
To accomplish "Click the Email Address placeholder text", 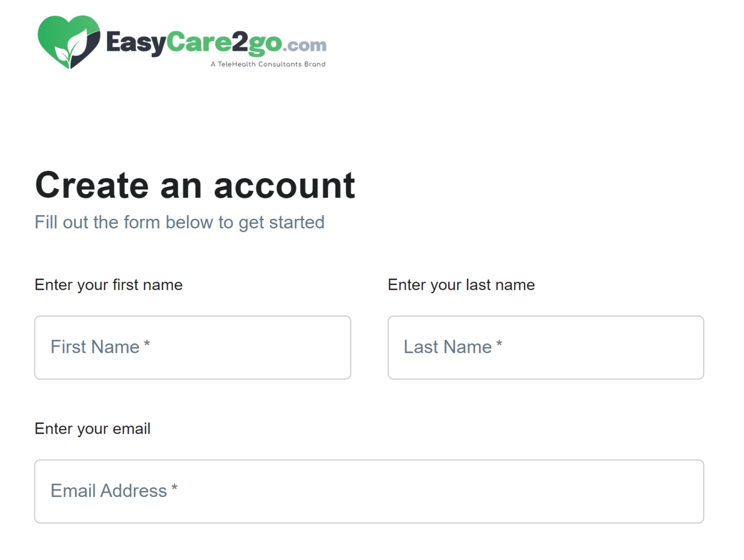I will 114,491.
